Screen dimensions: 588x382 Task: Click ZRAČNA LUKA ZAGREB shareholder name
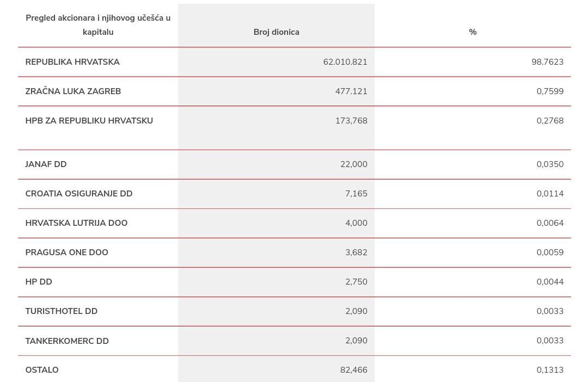[x=73, y=91]
